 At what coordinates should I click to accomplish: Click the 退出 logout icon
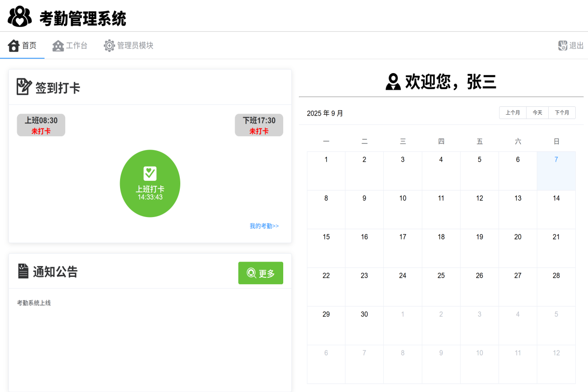[x=563, y=45]
